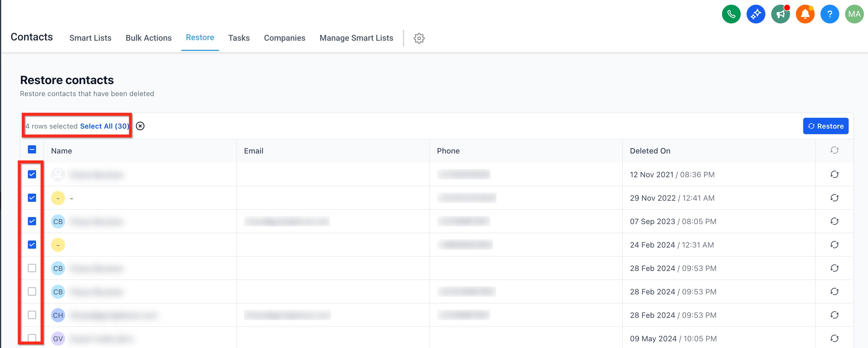Click restore icon for 12 Nov 2021 row
This screenshot has width=868, height=348.
834,174
